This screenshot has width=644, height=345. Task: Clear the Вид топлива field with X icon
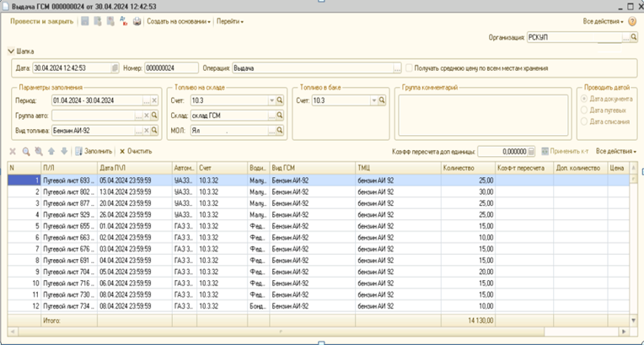click(x=146, y=131)
